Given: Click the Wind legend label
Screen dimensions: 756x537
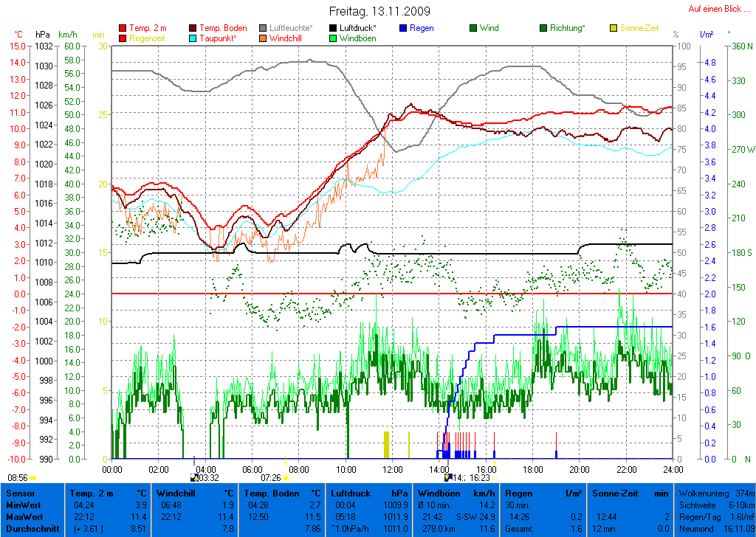Looking at the screenshot, I should point(489,28).
